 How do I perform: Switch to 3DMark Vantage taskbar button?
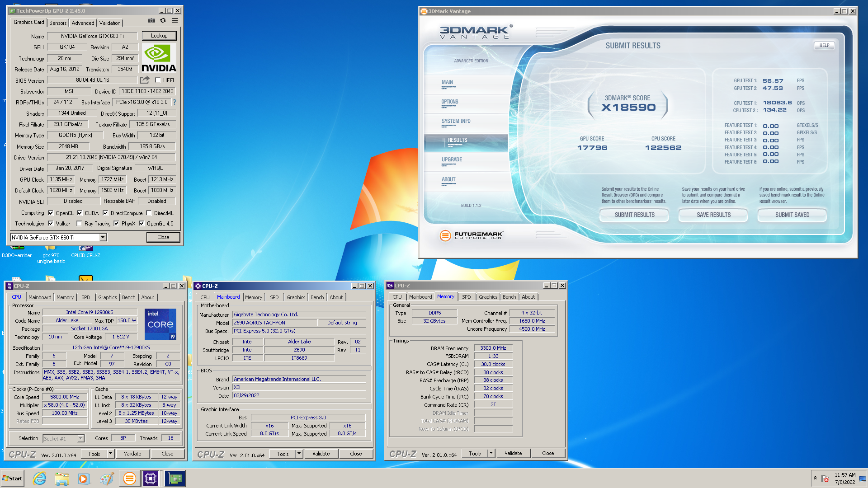129,479
